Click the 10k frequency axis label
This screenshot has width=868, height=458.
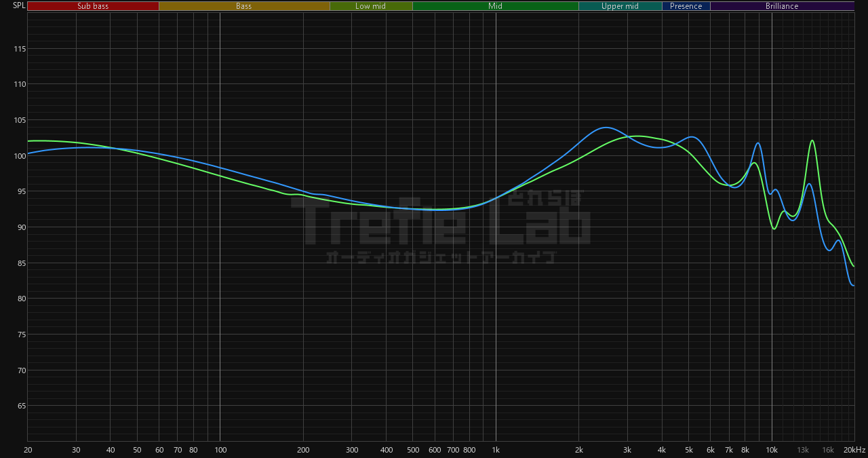click(x=772, y=451)
